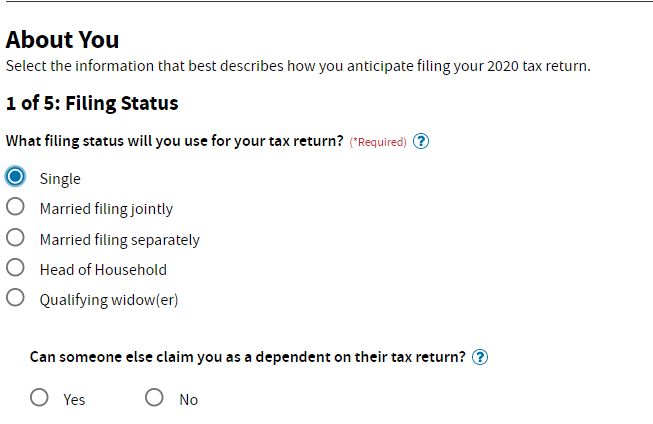Select Married filing separately radio button
Viewport: 653px width, 424px height.
click(x=15, y=237)
